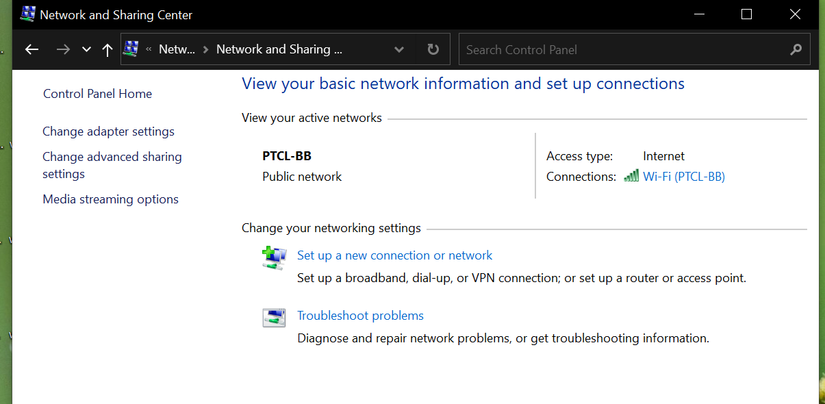The image size is (825, 404).
Task: Open Change adapter settings
Action: [108, 132]
